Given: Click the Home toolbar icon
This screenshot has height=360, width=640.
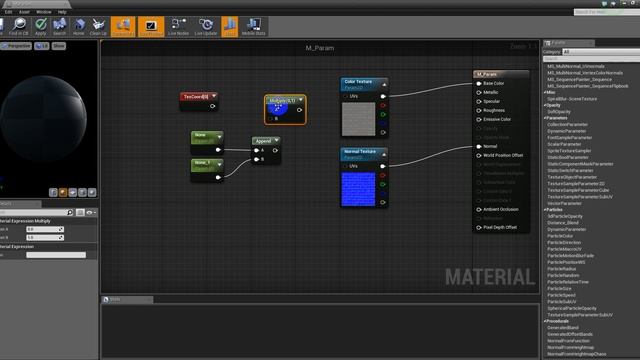Looking at the screenshot, I should pyautogui.click(x=79, y=27).
